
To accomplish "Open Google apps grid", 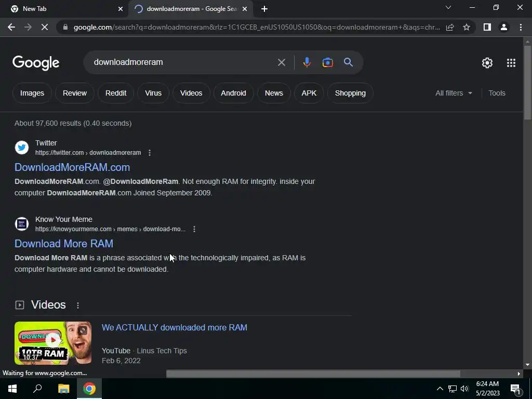I will (511, 63).
